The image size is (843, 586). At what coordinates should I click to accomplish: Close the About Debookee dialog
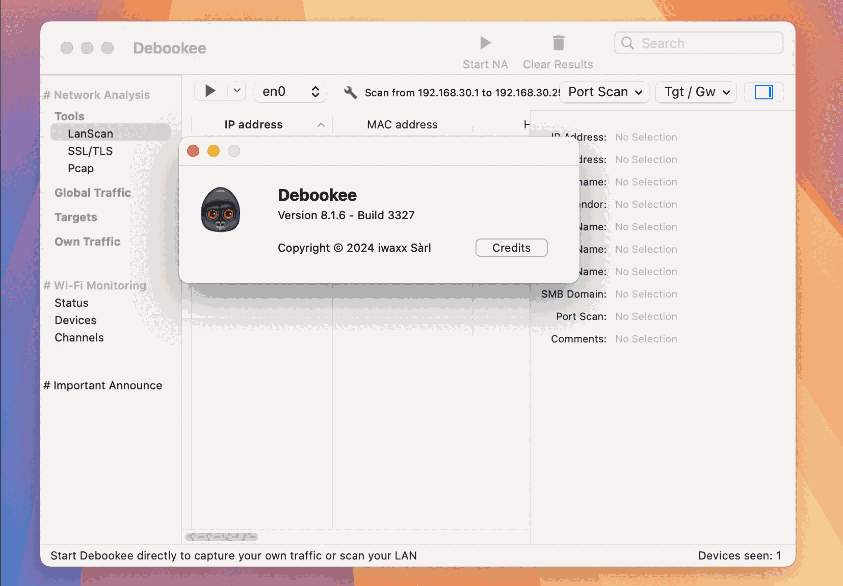point(193,151)
